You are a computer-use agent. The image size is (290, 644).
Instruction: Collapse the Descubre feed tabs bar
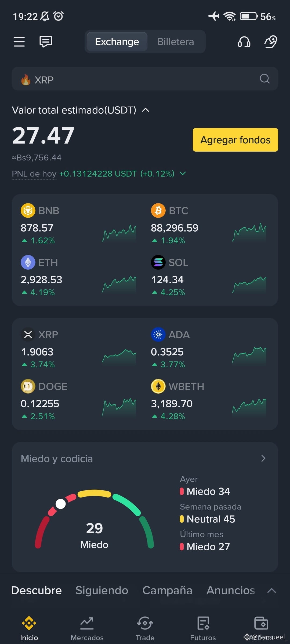pyautogui.click(x=271, y=590)
